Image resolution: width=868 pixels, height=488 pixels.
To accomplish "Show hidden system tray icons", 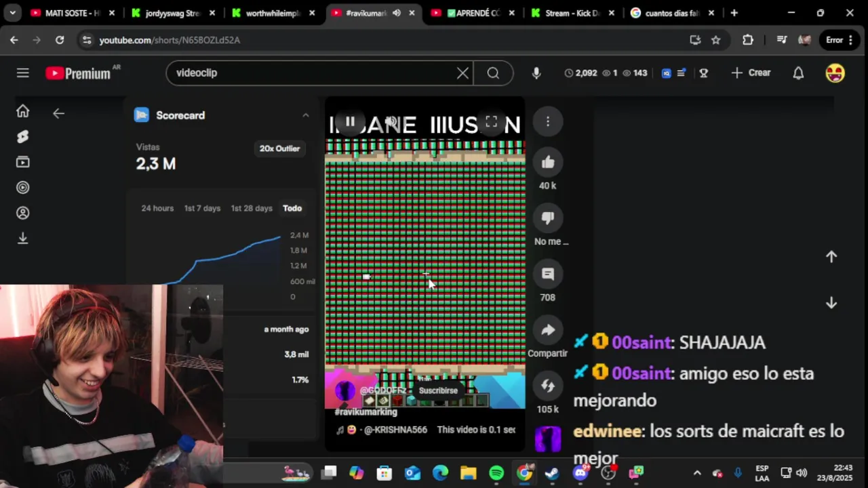I will click(x=697, y=473).
